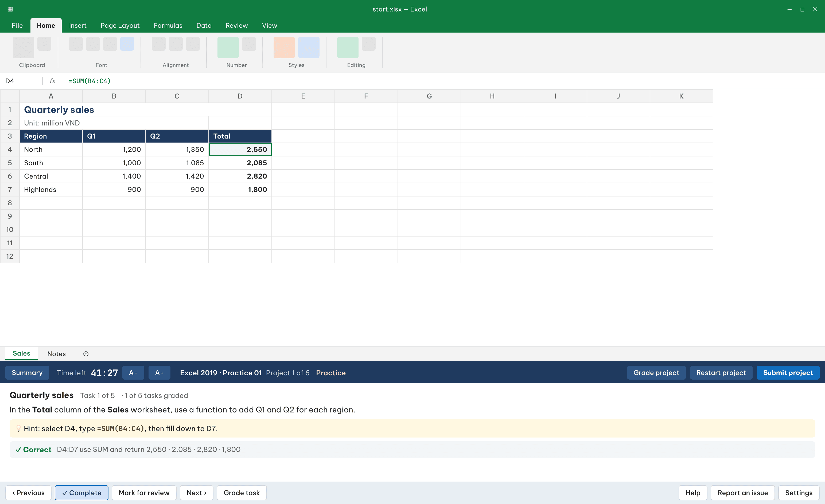Switch to the Notes worksheet
The height and width of the screenshot is (504, 825).
tap(57, 354)
